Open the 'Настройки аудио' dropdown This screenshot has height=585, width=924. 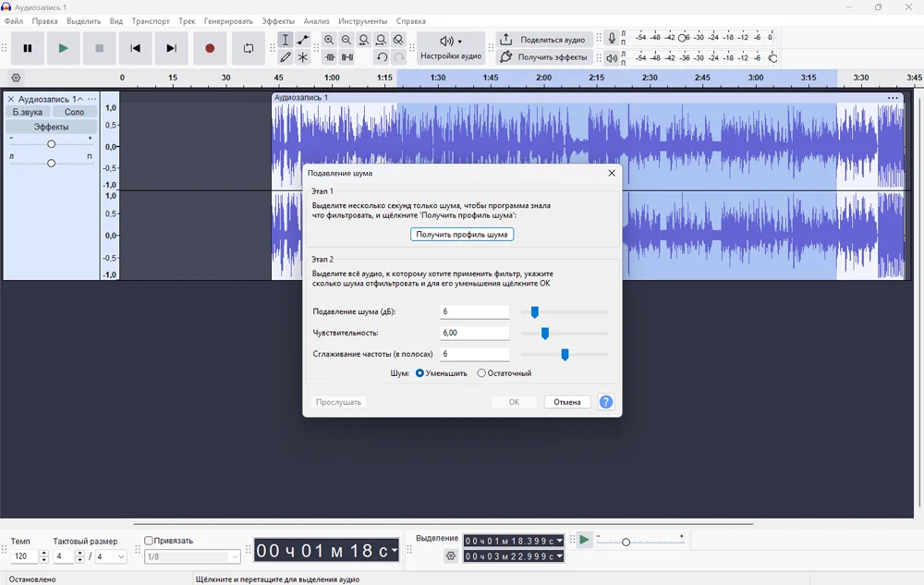click(450, 48)
